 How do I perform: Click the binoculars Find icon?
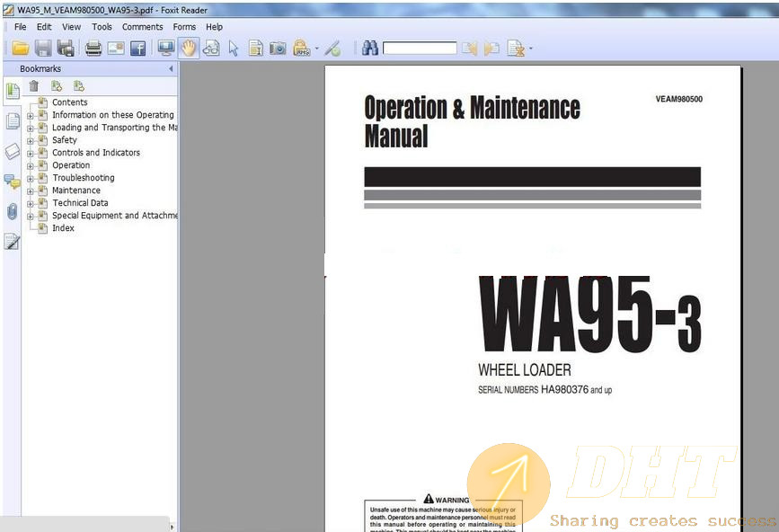pos(370,49)
